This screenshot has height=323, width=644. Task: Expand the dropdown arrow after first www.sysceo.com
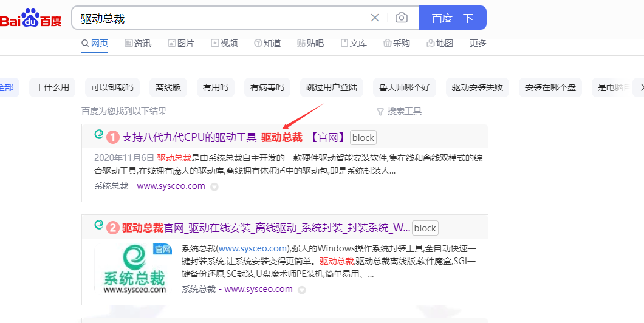[x=214, y=187]
